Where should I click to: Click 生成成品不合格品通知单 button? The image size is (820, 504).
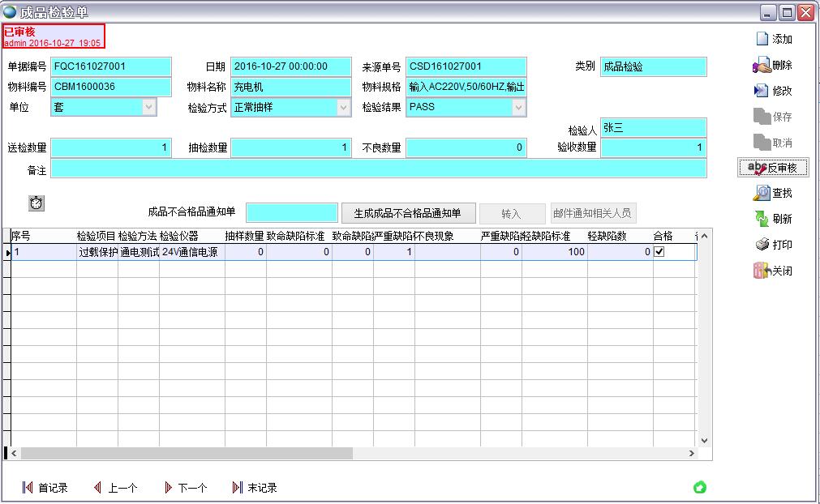click(x=407, y=213)
